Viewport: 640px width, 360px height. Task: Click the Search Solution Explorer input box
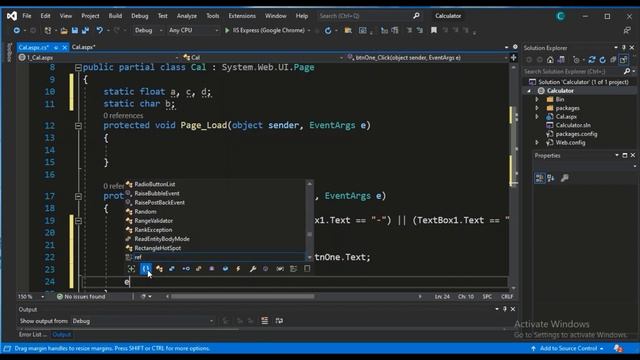[572, 71]
